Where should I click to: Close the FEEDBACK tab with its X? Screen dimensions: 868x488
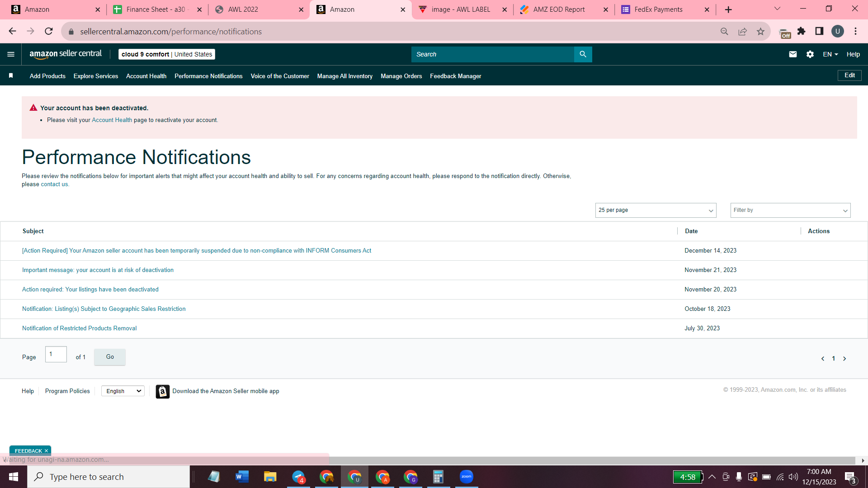pyautogui.click(x=46, y=451)
